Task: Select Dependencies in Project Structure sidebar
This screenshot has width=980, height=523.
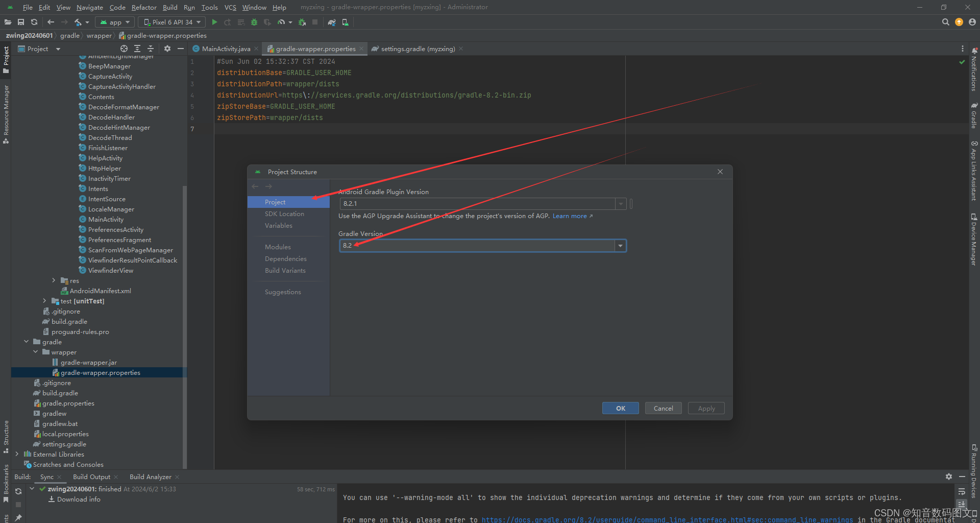Action: [286, 259]
